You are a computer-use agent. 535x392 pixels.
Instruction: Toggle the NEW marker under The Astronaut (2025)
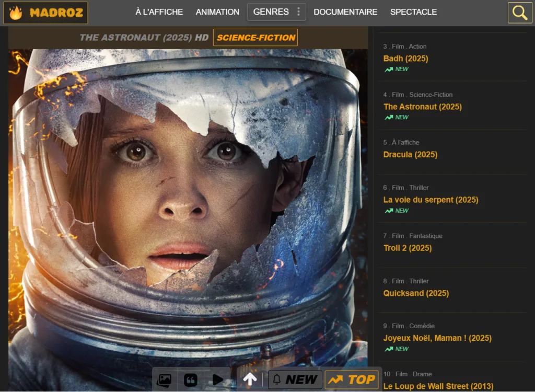tap(396, 117)
